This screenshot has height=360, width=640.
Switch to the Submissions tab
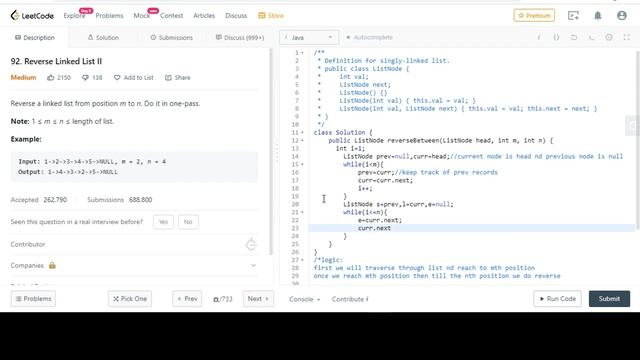click(171, 38)
